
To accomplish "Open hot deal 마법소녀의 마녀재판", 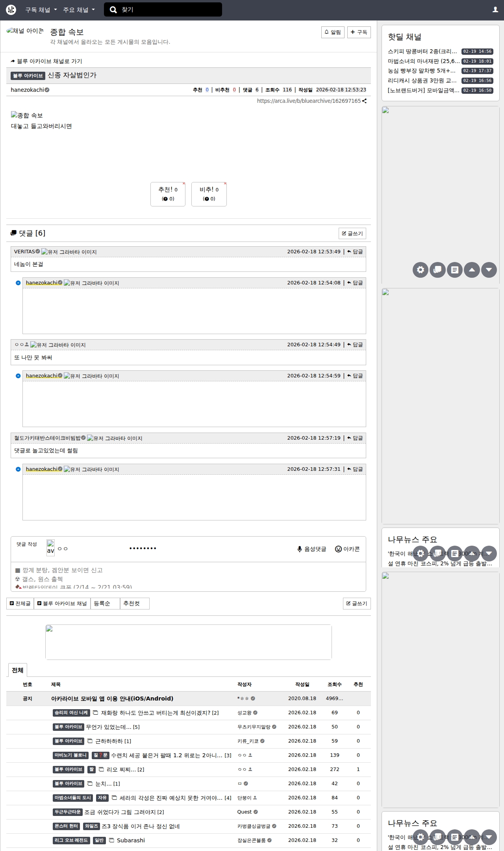I will point(424,61).
